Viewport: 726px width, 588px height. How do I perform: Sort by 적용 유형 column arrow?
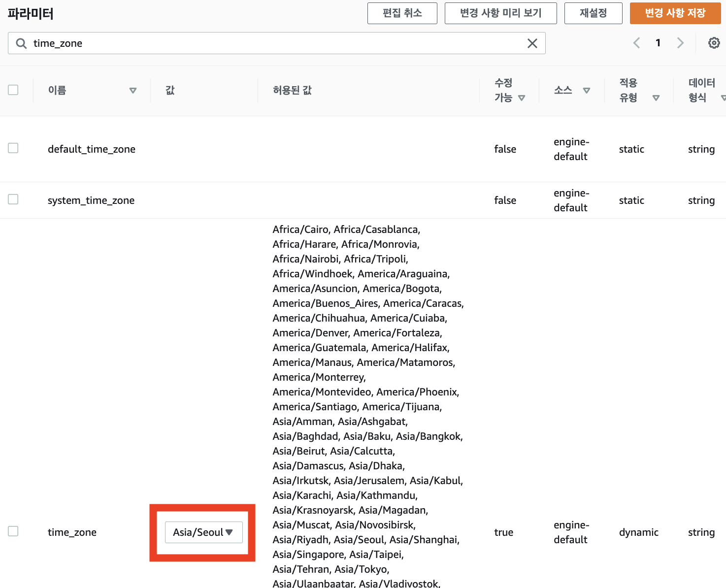(x=656, y=98)
